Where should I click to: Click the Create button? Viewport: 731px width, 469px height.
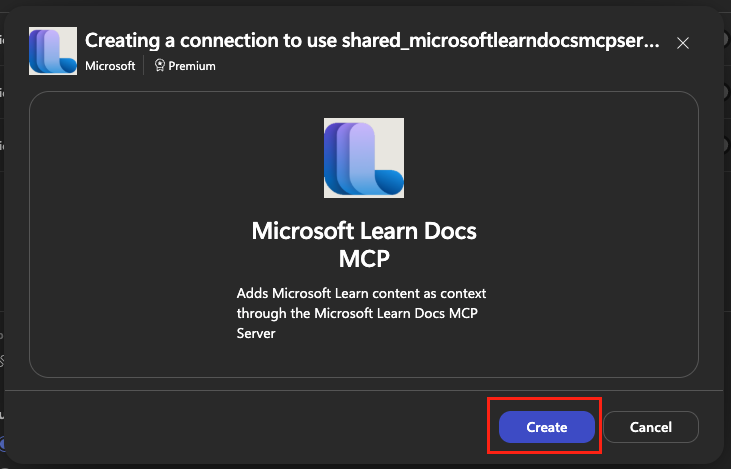546,427
